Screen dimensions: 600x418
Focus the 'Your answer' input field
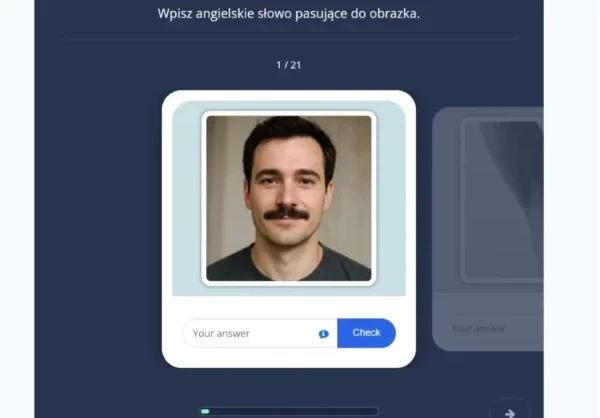(260, 333)
